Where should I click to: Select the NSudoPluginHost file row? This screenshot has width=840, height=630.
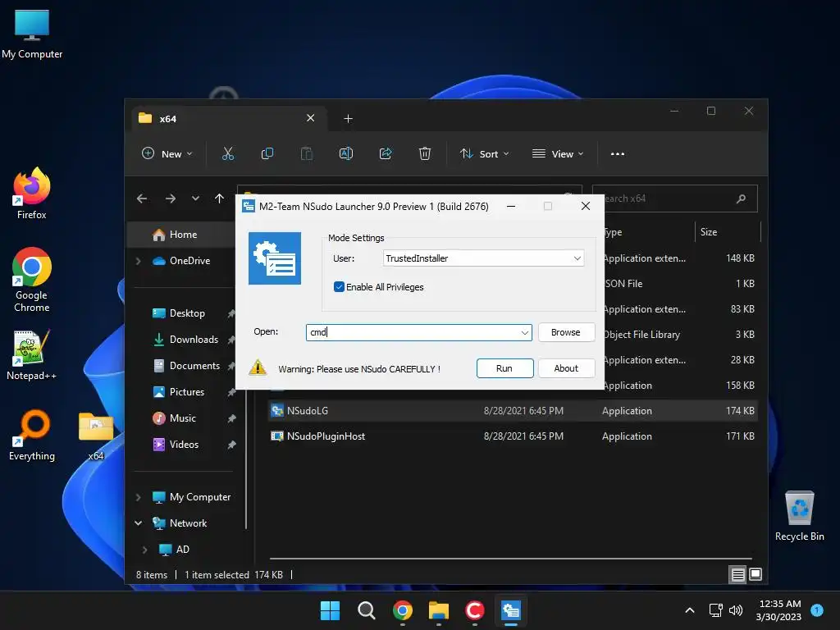(513, 436)
